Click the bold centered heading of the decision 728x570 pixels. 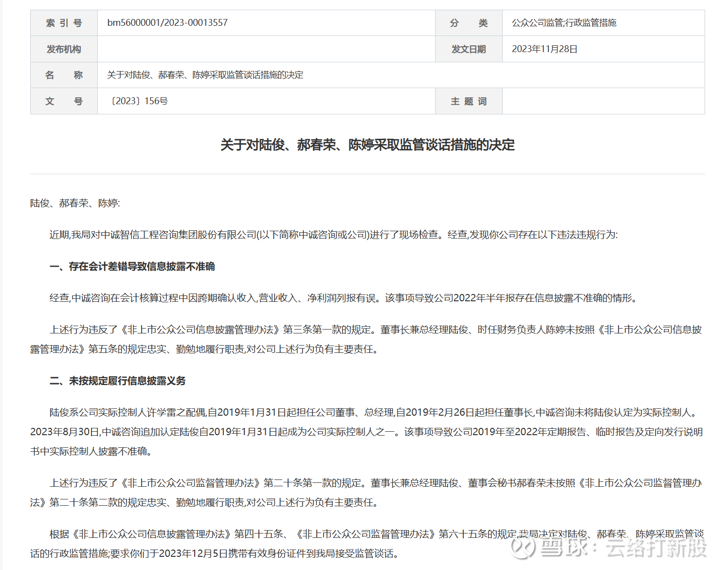pyautogui.click(x=367, y=145)
